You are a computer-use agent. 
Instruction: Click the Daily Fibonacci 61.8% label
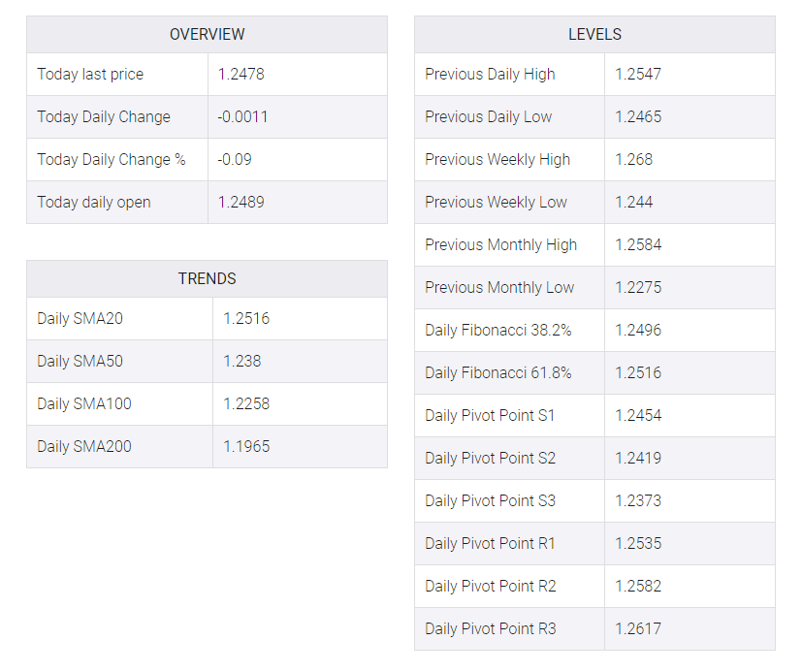click(x=498, y=372)
